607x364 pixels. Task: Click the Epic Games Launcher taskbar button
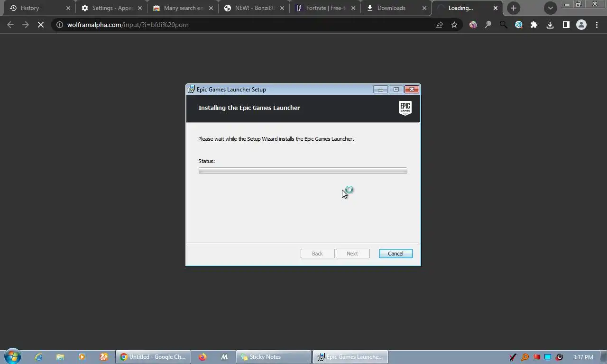[350, 357]
